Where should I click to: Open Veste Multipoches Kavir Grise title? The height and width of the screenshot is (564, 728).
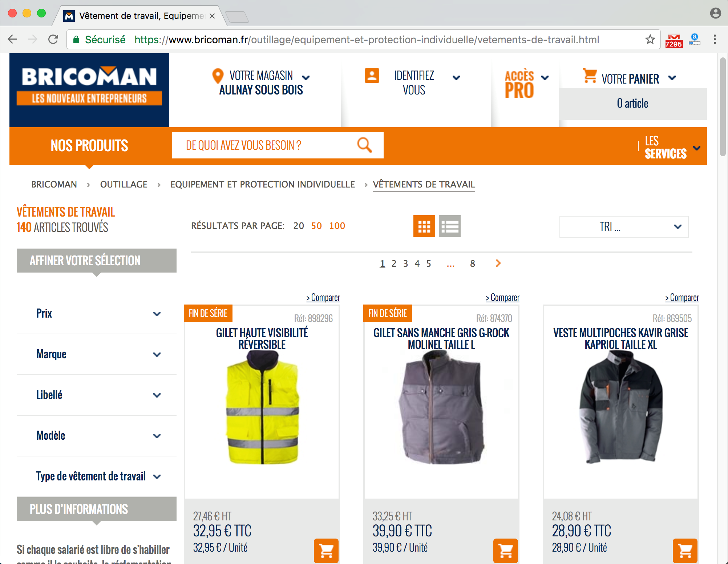pyautogui.click(x=621, y=338)
